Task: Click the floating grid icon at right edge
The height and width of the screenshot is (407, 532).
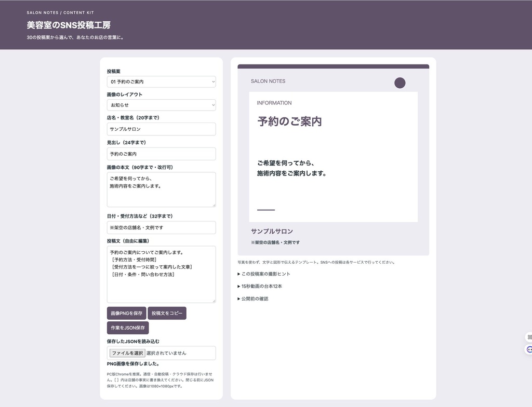Action: (529, 337)
